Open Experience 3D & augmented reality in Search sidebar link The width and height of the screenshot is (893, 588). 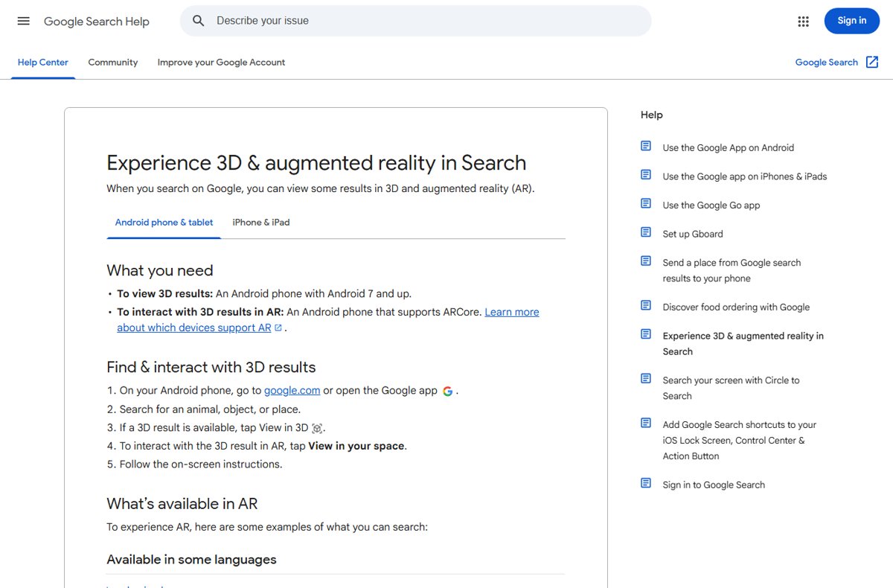coord(743,343)
